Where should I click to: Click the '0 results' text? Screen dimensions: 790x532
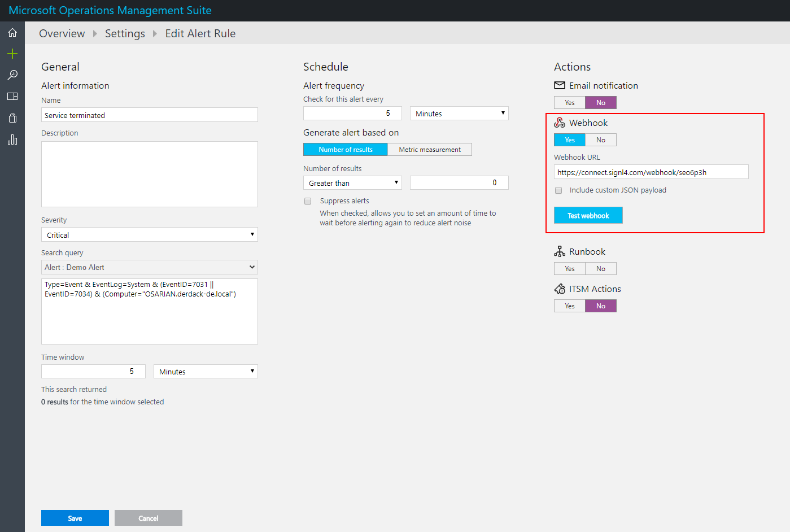pyautogui.click(x=54, y=402)
